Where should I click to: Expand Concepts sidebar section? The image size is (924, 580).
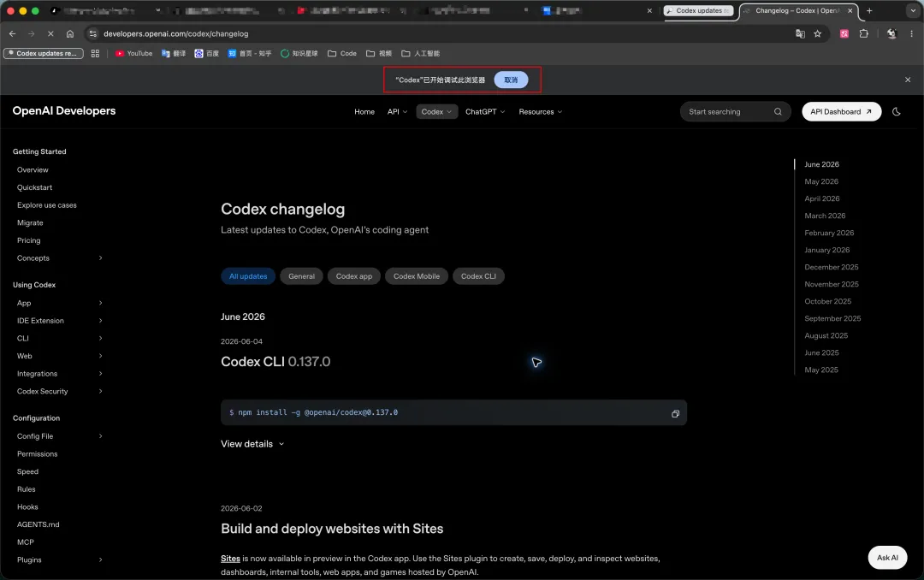point(100,258)
